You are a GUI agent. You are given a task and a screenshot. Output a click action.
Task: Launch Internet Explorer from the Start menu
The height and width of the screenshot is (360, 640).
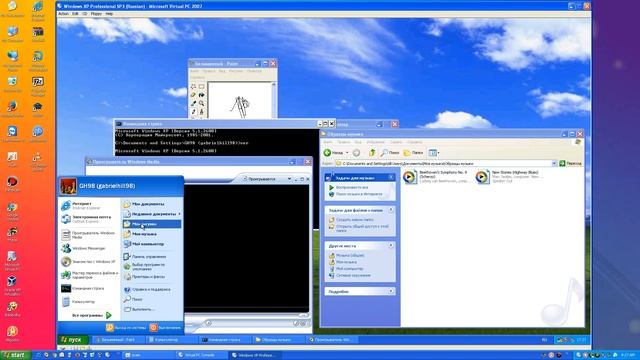click(x=89, y=205)
